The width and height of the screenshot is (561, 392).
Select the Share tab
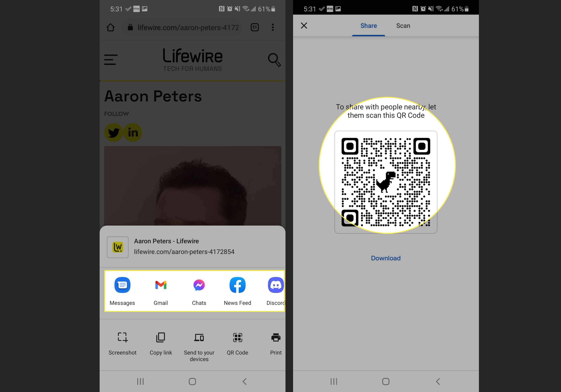[x=368, y=25]
